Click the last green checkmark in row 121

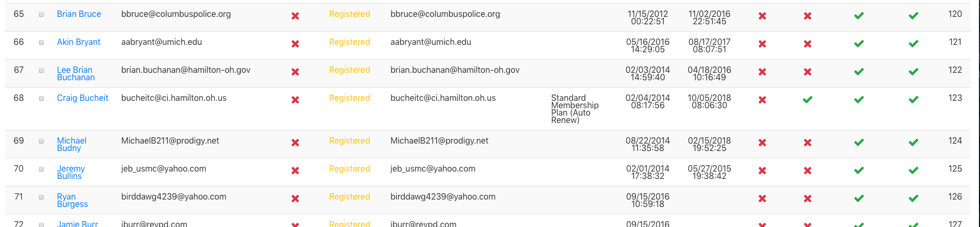point(914,44)
